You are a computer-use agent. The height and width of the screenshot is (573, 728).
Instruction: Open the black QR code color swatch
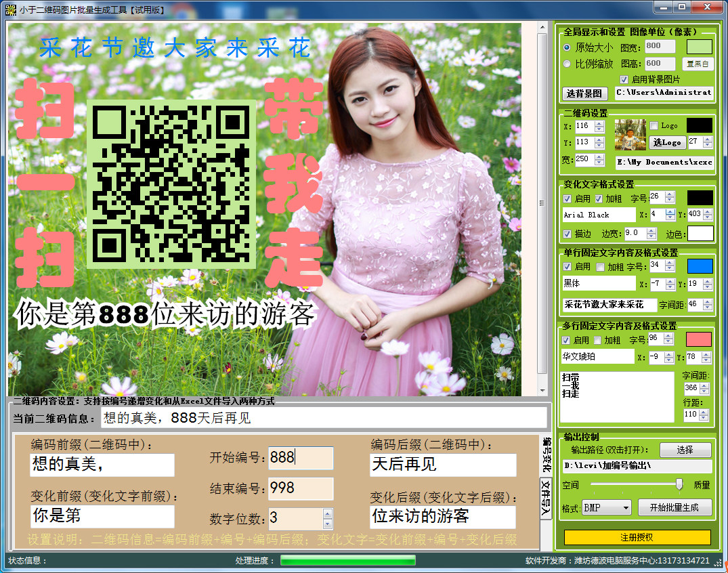pos(699,125)
